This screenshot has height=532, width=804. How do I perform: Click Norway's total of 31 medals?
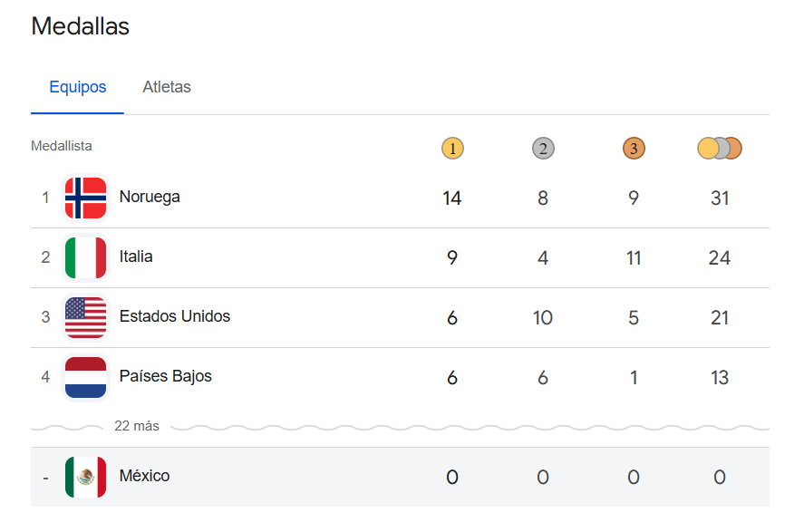[x=720, y=198]
